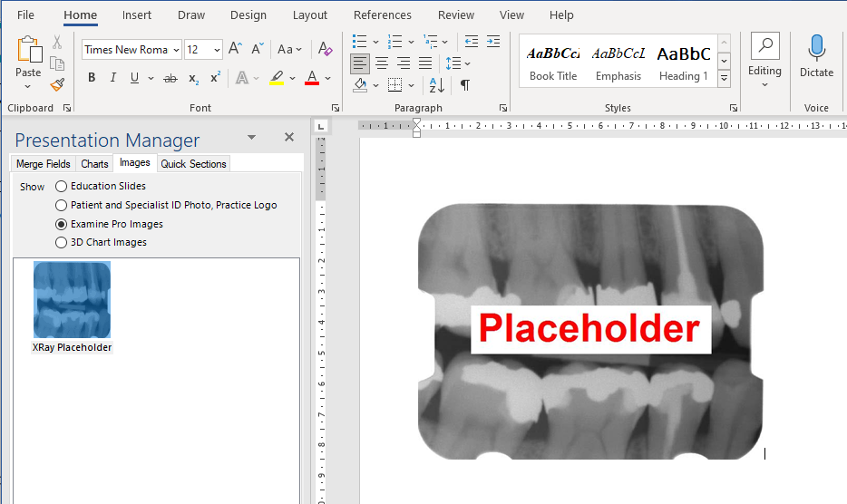
Task: Select the Examine Pro Images radio button
Action: tap(61, 224)
